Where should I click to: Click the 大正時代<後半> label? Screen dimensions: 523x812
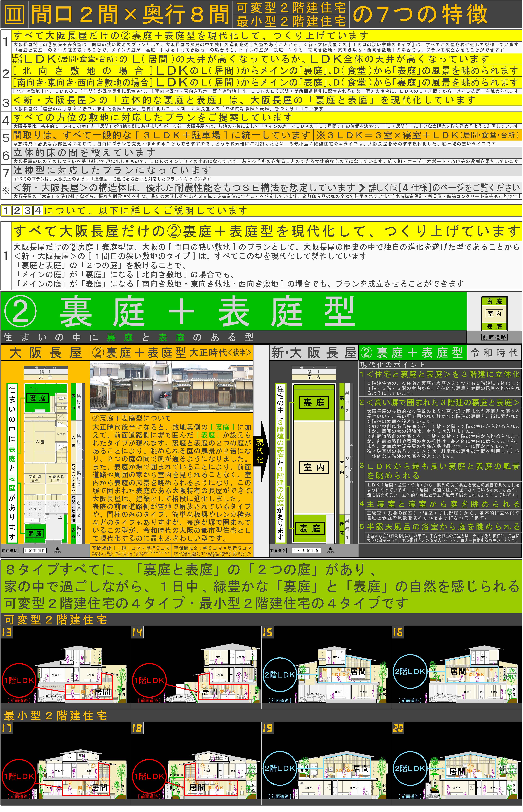[x=220, y=353]
